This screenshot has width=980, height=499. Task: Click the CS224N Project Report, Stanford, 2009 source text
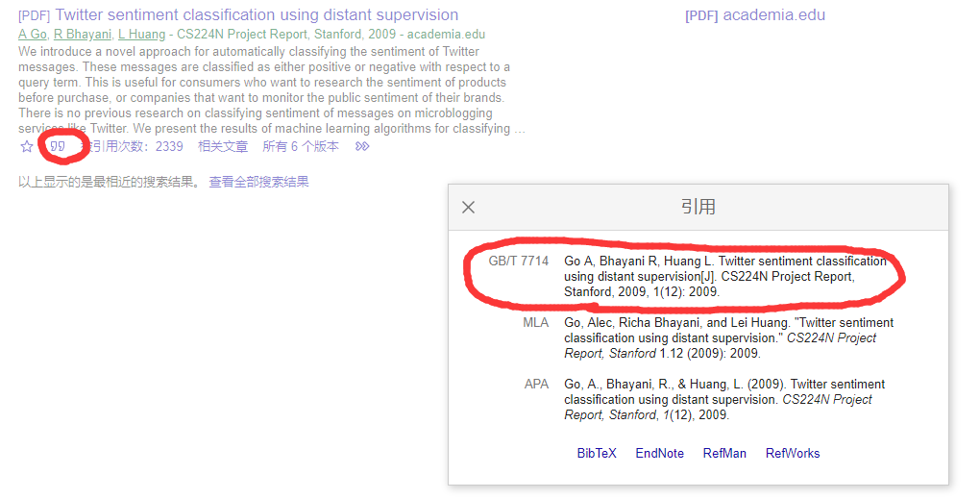click(x=286, y=35)
